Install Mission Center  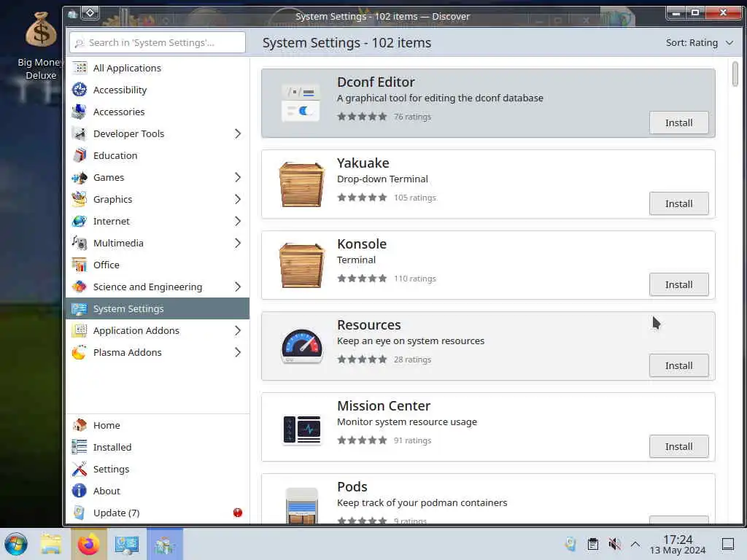tap(678, 447)
